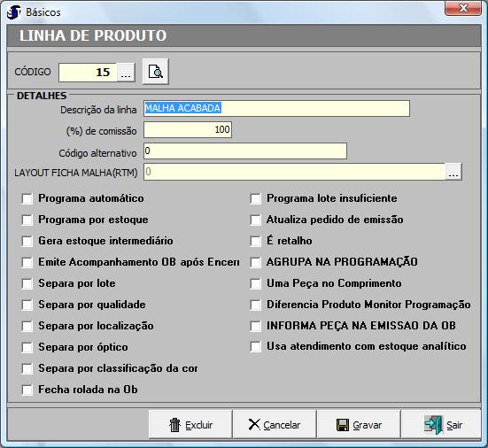Screen dimensions: 488x448
Task: Click the Descrição da linha text field
Action: pos(276,108)
